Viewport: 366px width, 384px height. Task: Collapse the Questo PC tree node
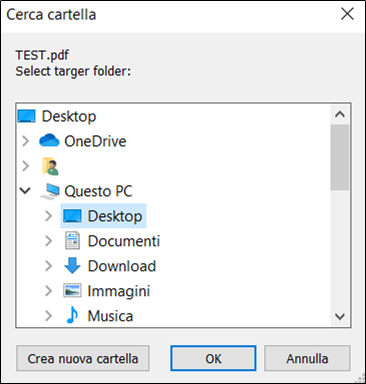pyautogui.click(x=25, y=191)
